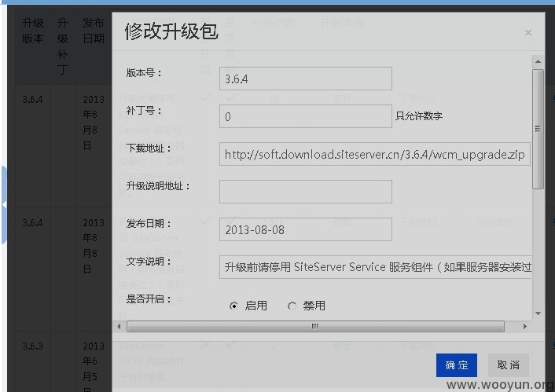Click the 下载地址 label

pyautogui.click(x=149, y=148)
